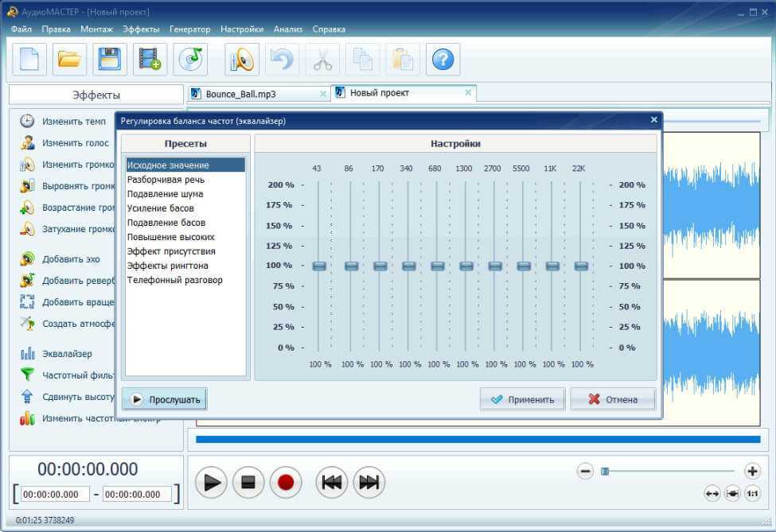Open help with the question mark icon
Viewport: 776px width, 532px height.
(x=443, y=60)
